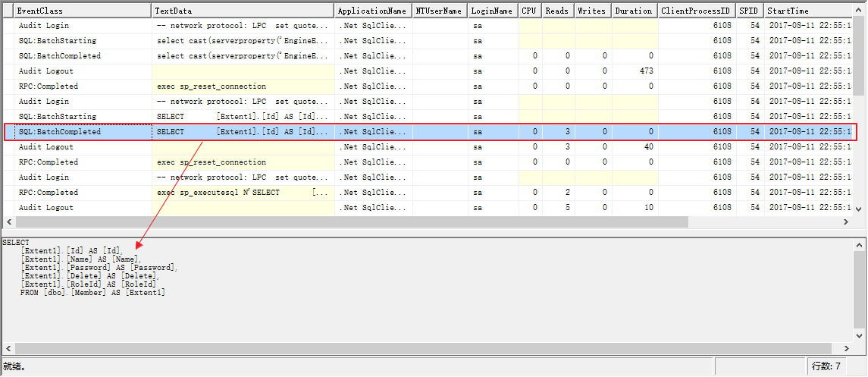Click the LoginName column header
Image resolution: width=868 pixels, height=377 pixels.
494,11
